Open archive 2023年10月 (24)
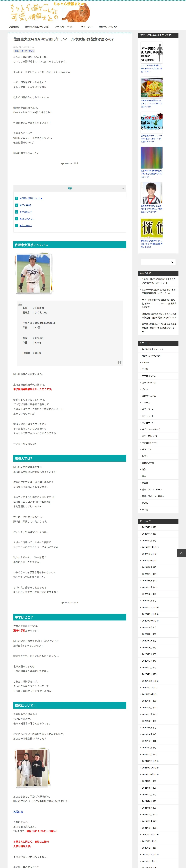Screen dimensions: 186x868 150,621
